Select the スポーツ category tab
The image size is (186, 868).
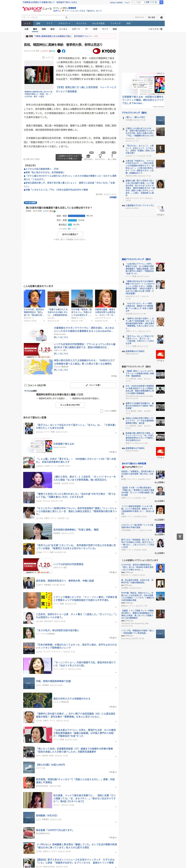[x=76, y=29]
